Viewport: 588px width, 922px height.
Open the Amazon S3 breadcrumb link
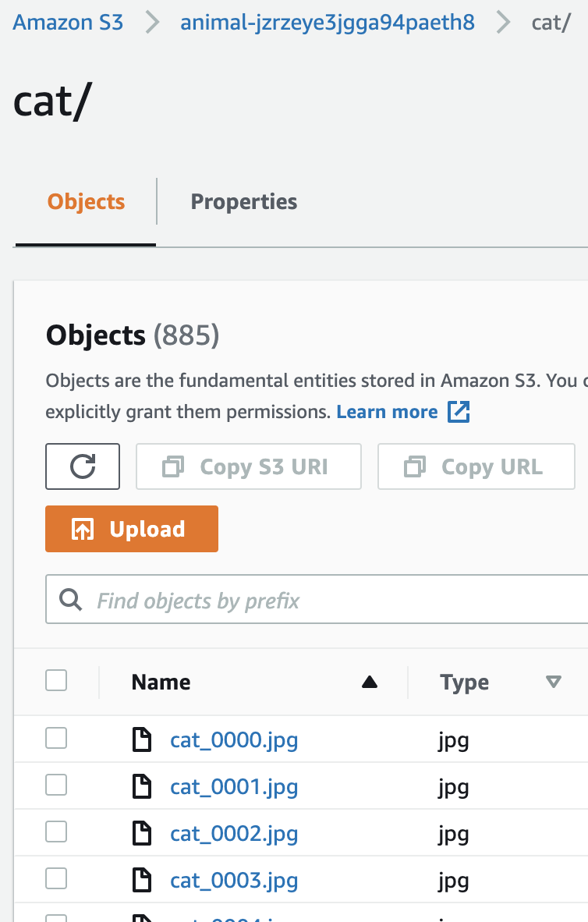coord(69,22)
